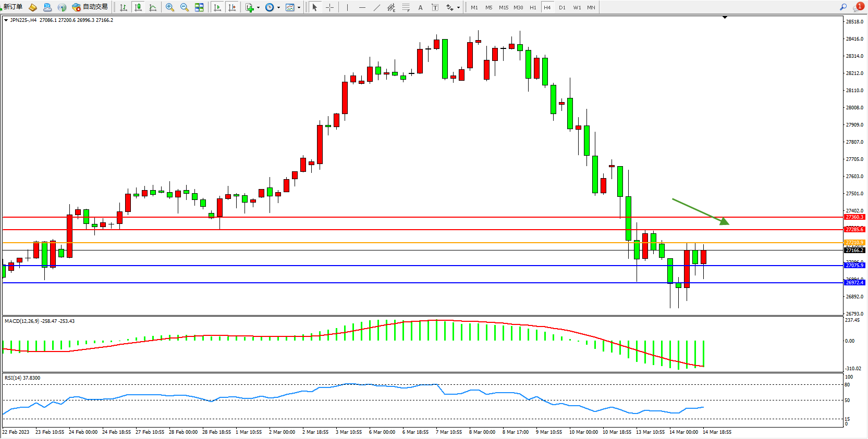Switch chart to bar chart mode
Screen dimensions: 868x439
pos(124,7)
